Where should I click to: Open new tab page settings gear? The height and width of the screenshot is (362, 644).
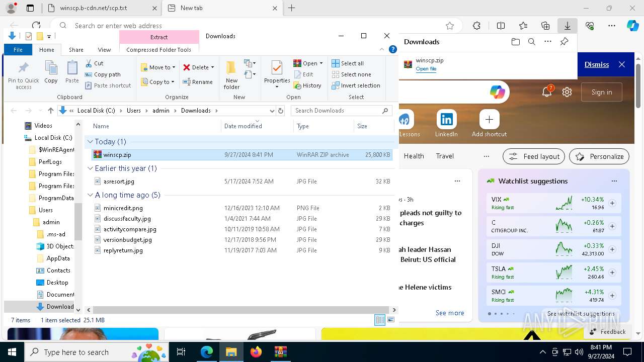click(567, 92)
